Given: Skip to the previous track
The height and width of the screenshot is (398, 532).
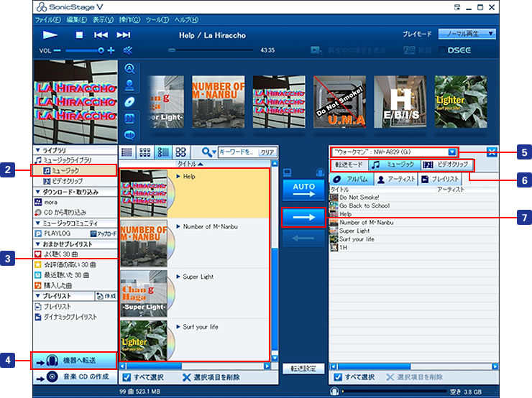Looking at the screenshot, I should (101, 35).
